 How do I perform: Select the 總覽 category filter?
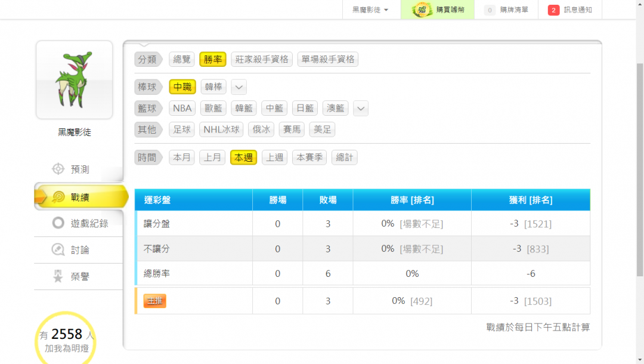click(x=181, y=59)
